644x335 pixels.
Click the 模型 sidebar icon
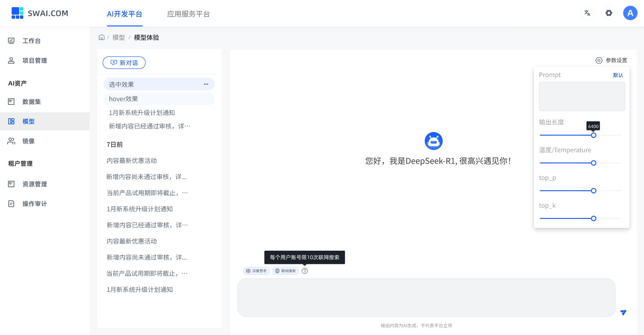[11, 121]
